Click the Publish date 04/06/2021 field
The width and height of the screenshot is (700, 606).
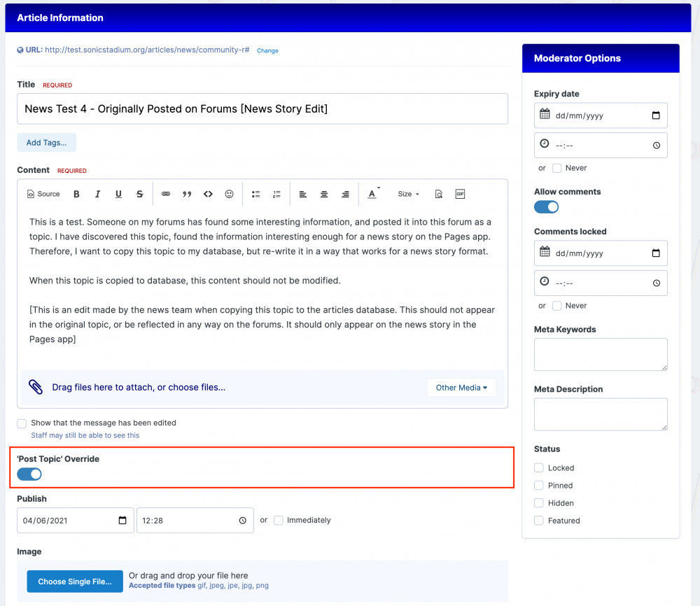pyautogui.click(x=76, y=521)
